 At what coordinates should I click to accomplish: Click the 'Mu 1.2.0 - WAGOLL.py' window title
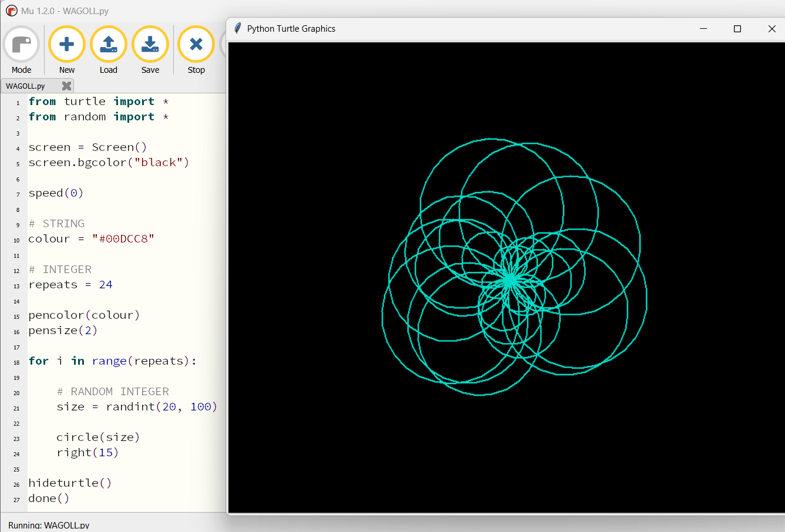(x=65, y=11)
